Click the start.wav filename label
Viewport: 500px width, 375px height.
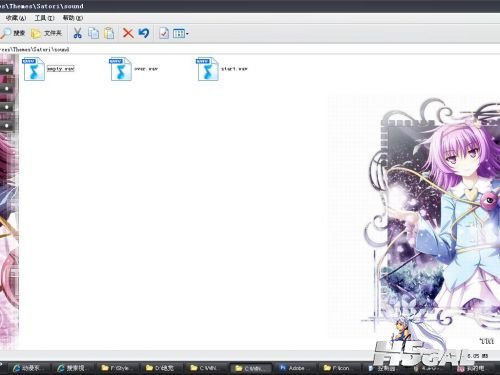[234, 69]
